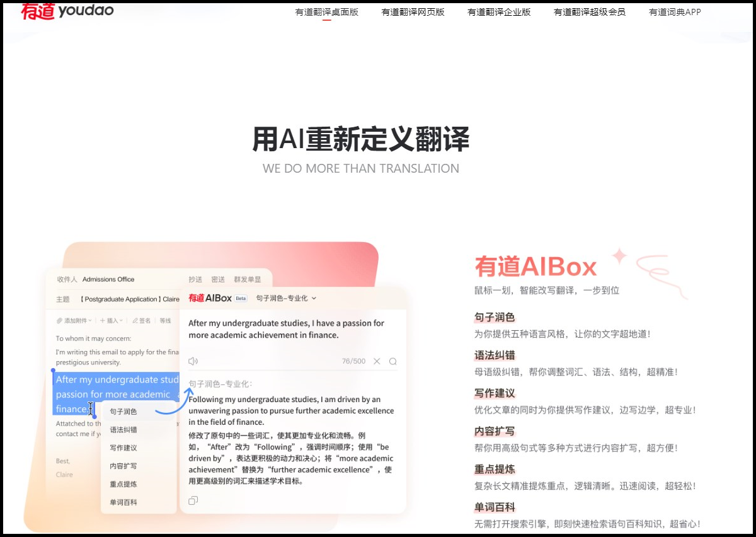Open the 有道翻译桌面版 nav tab

point(326,12)
